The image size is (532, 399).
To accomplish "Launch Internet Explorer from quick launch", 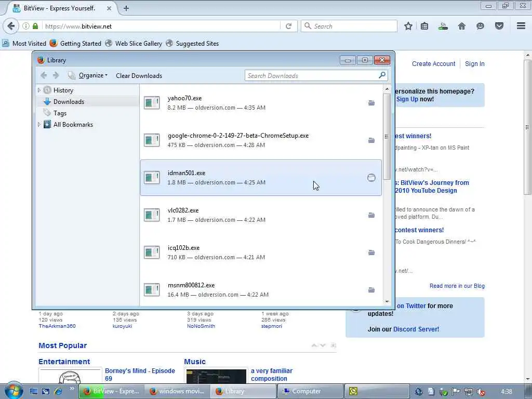I will (x=58, y=391).
